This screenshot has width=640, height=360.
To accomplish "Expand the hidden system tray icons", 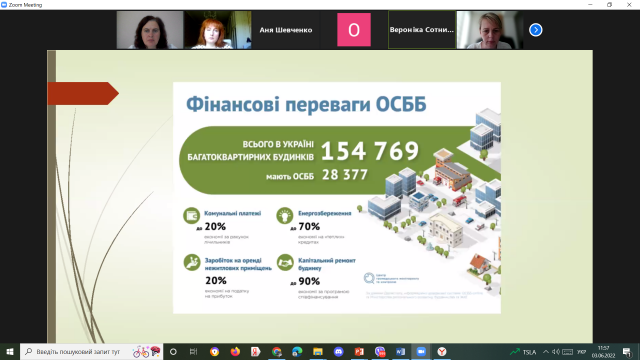I will click(546, 351).
